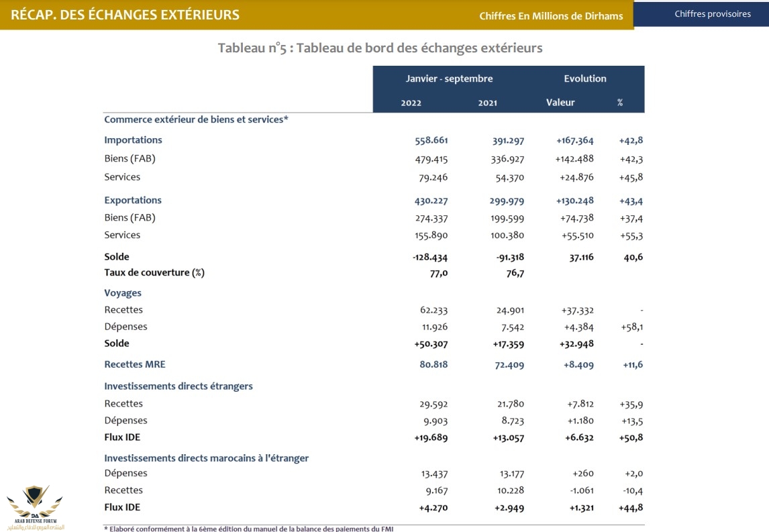The height and width of the screenshot is (532, 769).
Task: Click the footnote about the FMI manual
Action: [x=248, y=529]
